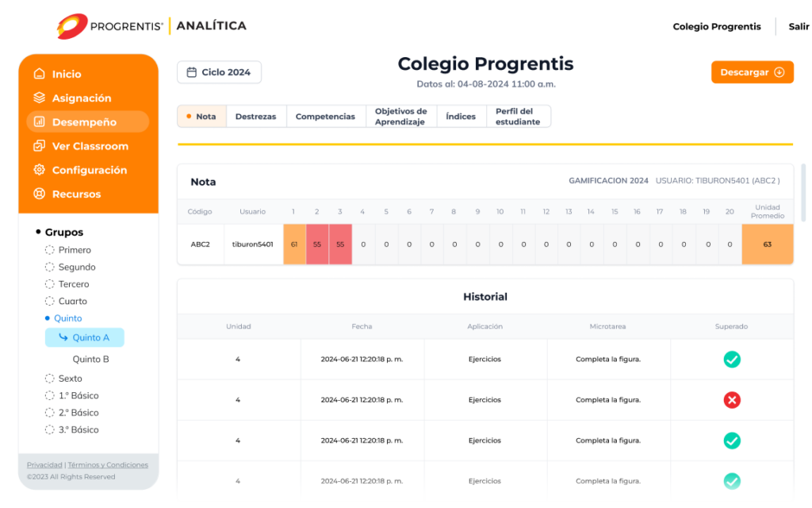
Task: Select the Primero group radio circle
Action: pyautogui.click(x=50, y=250)
